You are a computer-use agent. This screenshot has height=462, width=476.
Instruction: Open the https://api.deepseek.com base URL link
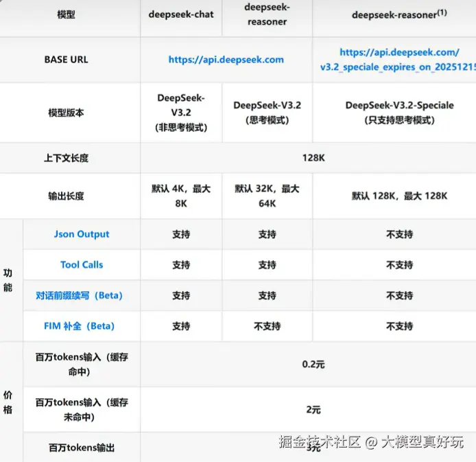pyautogui.click(x=226, y=60)
